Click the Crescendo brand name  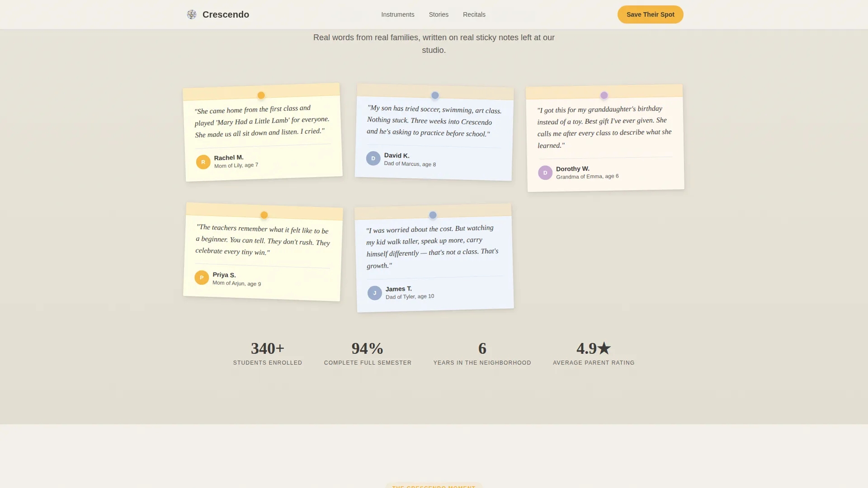(x=226, y=14)
